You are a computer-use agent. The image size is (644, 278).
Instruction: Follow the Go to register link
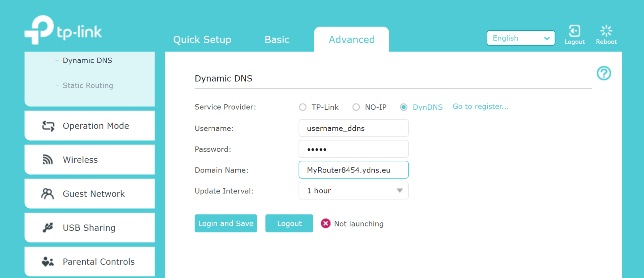click(480, 106)
